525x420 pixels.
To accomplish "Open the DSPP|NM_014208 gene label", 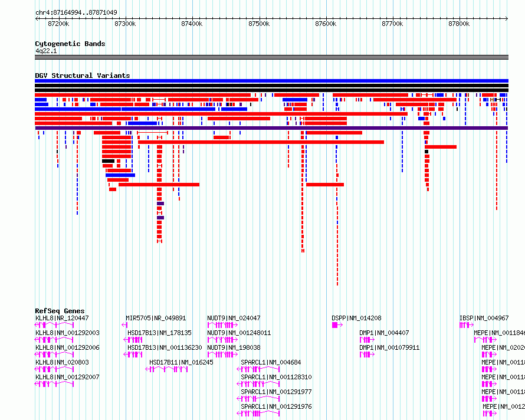I will (356, 318).
